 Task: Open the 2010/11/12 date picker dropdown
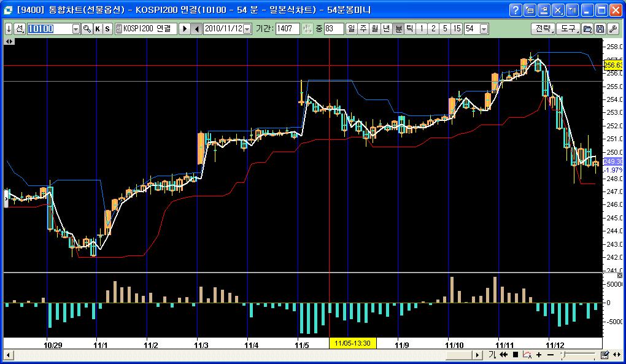(x=247, y=29)
